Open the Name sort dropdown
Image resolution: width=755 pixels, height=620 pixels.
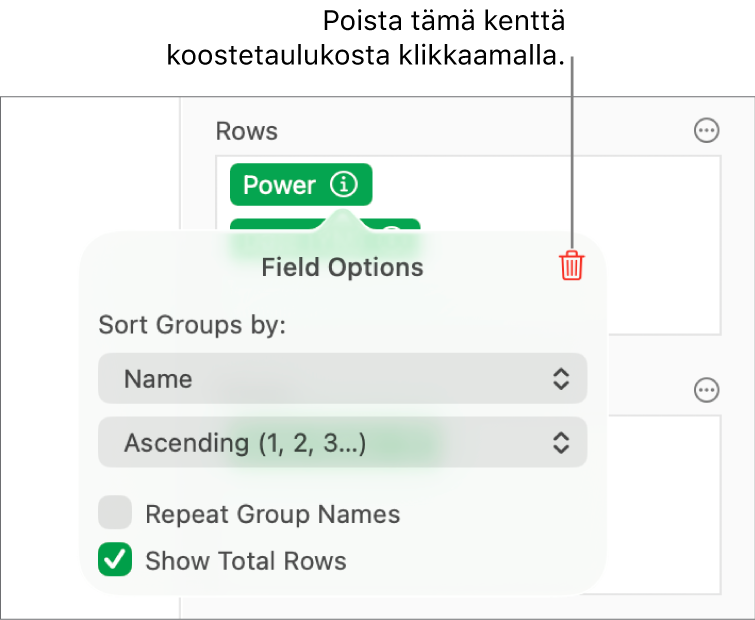click(x=342, y=379)
